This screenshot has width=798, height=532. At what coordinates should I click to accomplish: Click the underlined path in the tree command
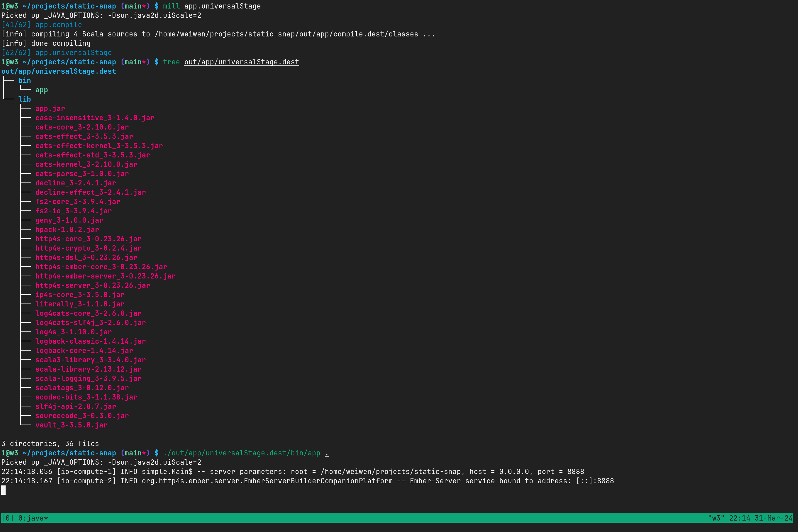(x=242, y=62)
